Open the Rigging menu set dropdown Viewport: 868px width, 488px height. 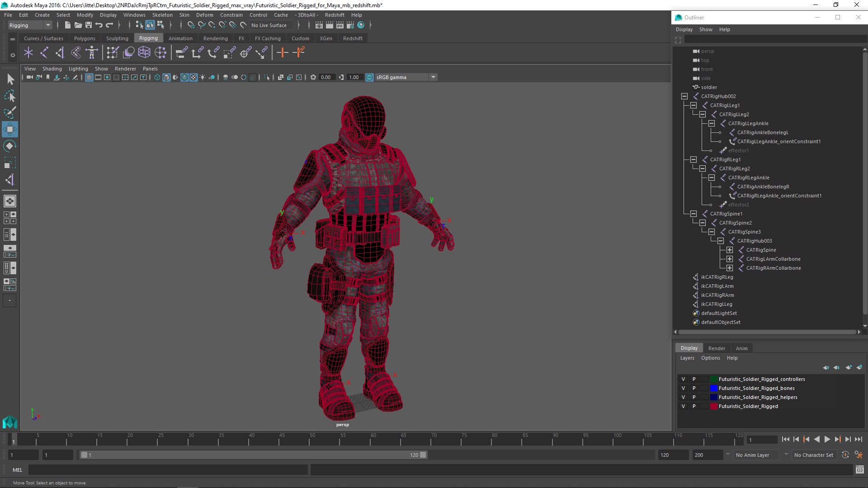pyautogui.click(x=29, y=25)
